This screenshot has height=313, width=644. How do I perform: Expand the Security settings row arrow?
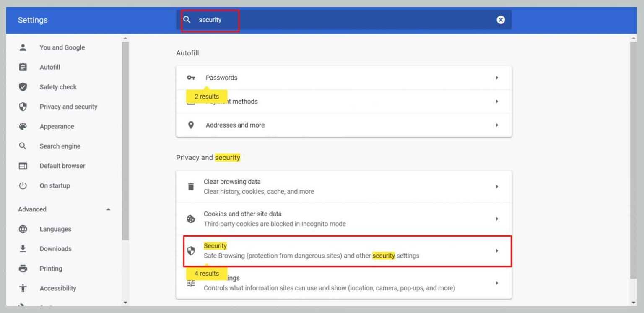click(x=497, y=250)
